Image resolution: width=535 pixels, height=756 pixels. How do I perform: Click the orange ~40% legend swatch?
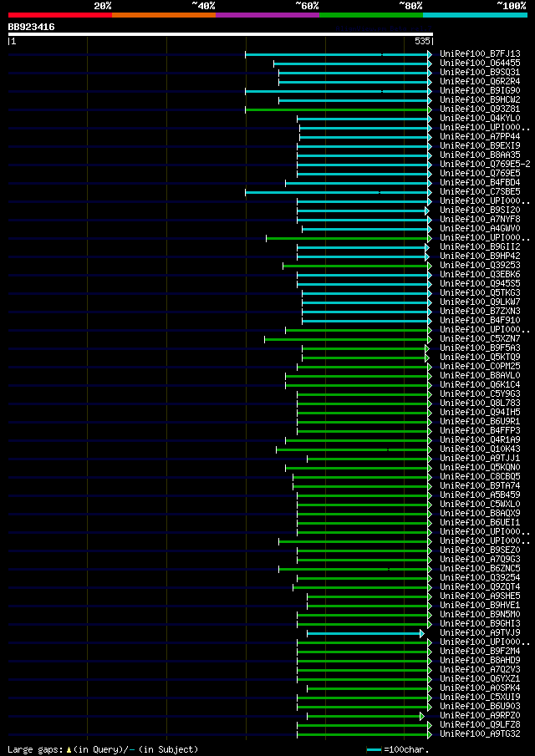(164, 15)
